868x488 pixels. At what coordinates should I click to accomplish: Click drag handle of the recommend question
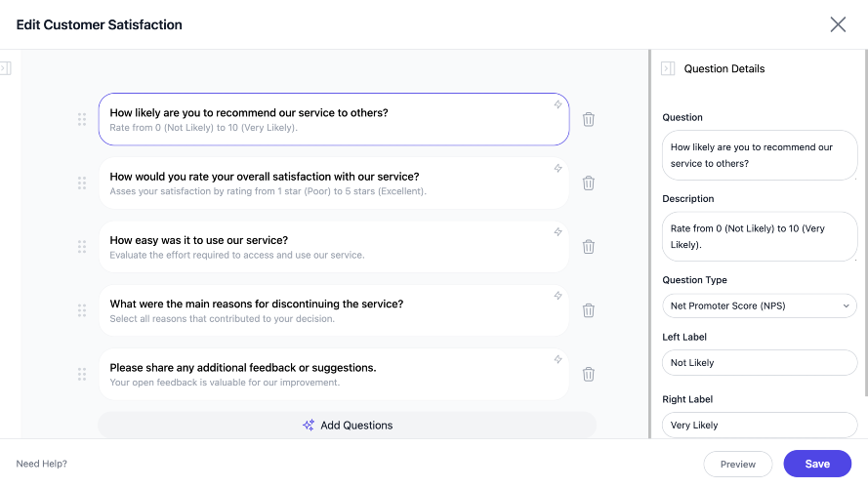(x=82, y=119)
